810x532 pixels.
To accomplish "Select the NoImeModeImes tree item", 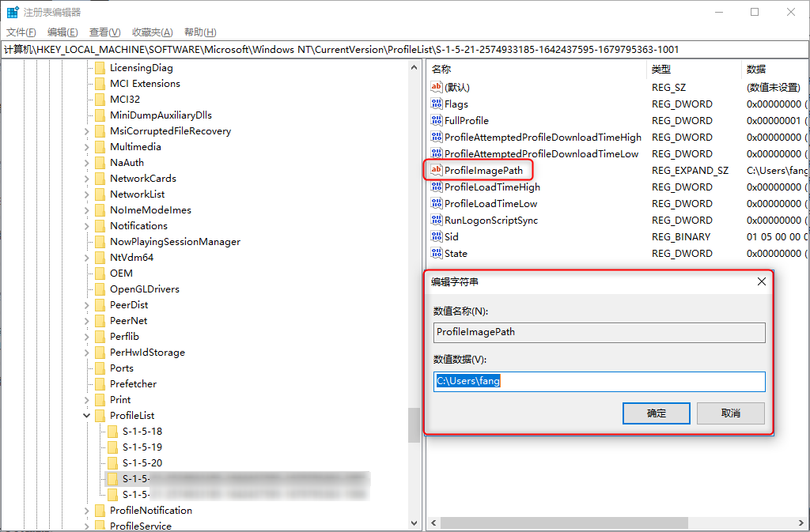I will coord(150,210).
